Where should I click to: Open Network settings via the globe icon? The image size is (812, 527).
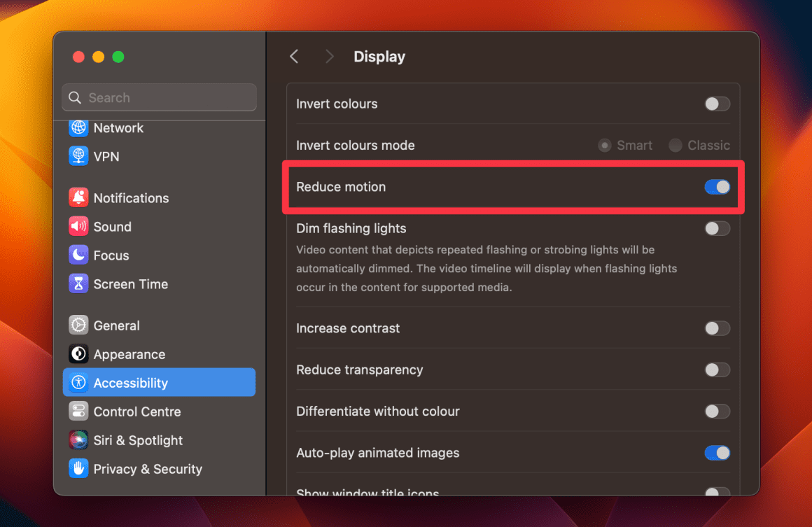(78, 127)
